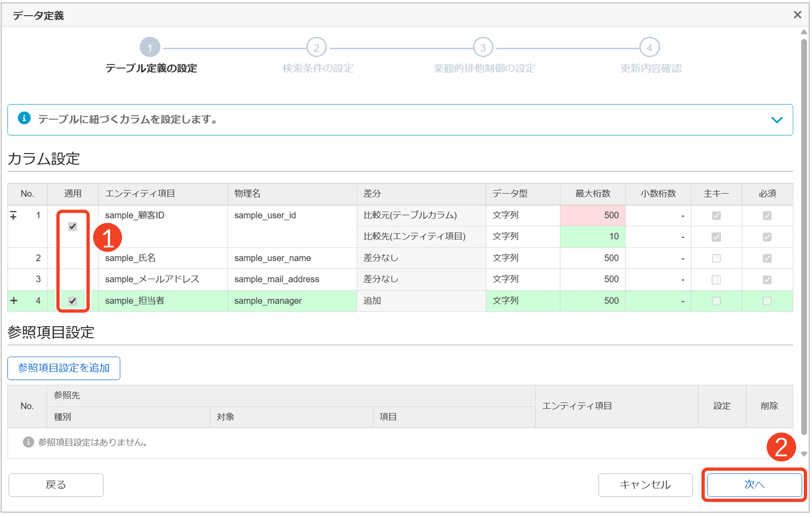This screenshot has height=517, width=812.
Task: Toggle the 主キー checkbox for sample_氏名
Action: coord(716,258)
